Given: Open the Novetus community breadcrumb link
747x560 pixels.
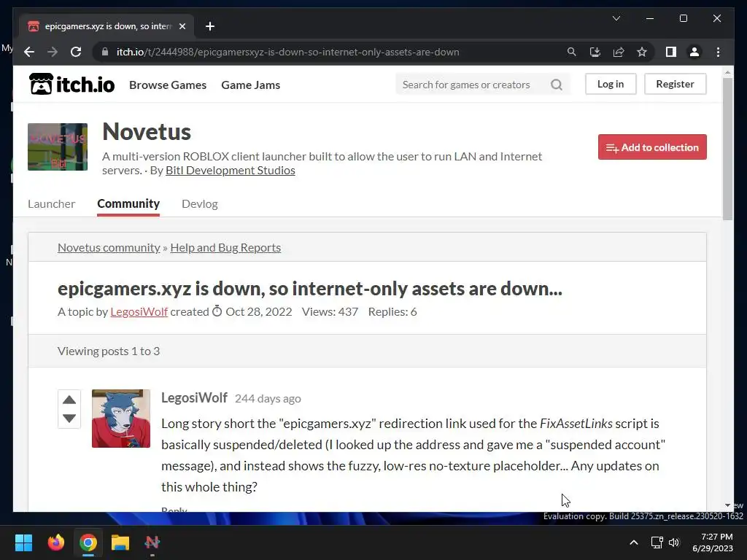Looking at the screenshot, I should pos(109,248).
